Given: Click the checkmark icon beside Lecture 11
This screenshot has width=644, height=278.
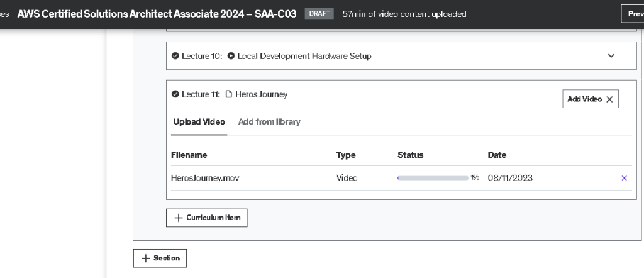Looking at the screenshot, I should 175,94.
